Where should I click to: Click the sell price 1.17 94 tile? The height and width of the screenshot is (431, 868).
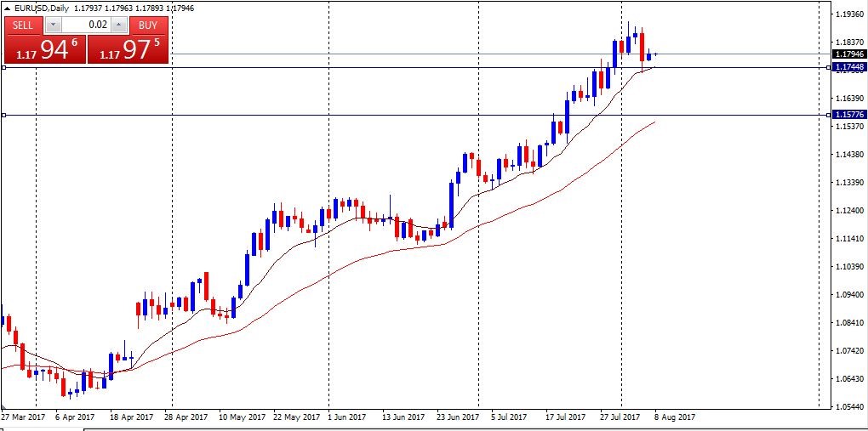tap(45, 49)
